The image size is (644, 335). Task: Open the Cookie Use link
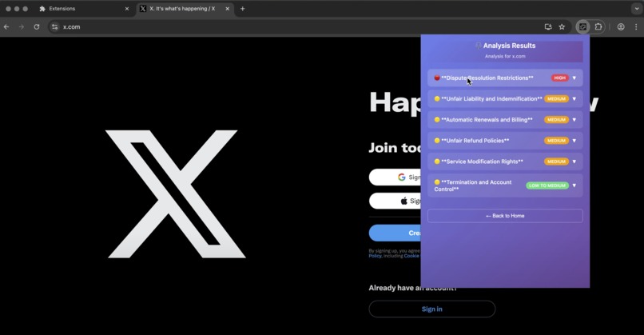pyautogui.click(x=412, y=256)
